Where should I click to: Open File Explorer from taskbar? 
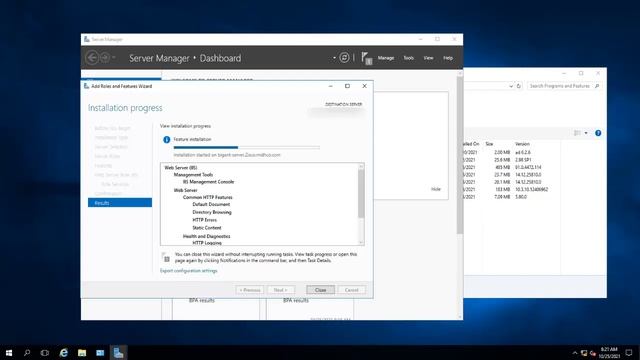click(x=82, y=353)
